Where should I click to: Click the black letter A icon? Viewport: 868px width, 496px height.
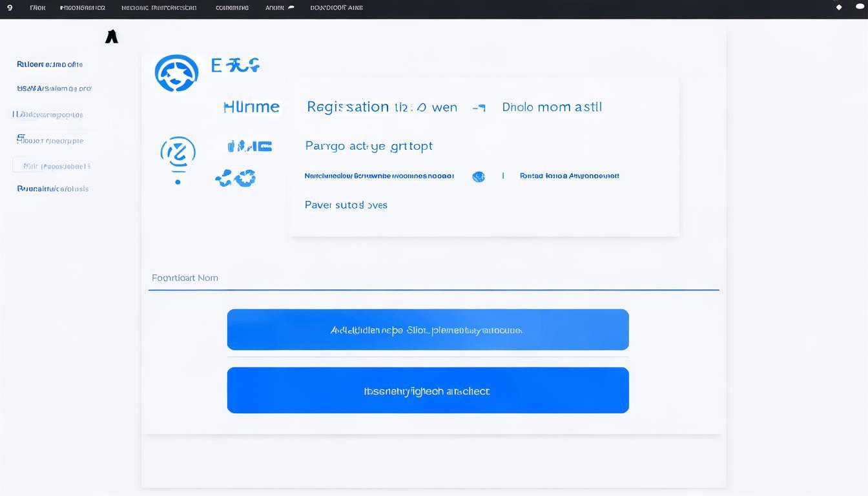(112, 37)
